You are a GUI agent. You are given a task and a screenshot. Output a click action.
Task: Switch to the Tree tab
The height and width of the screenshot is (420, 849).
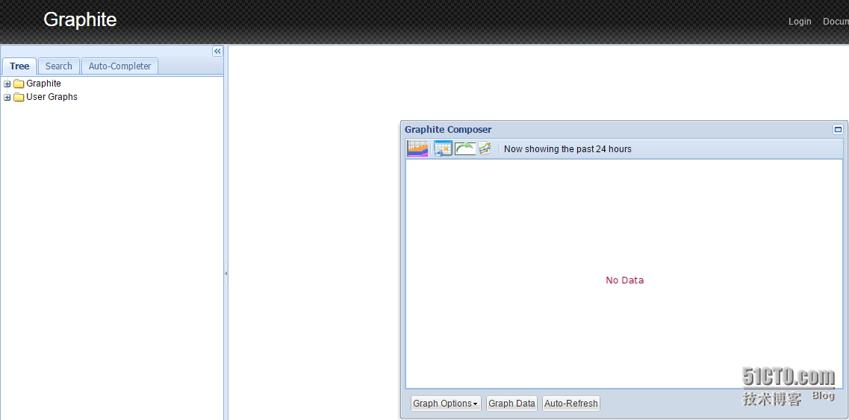pos(19,66)
